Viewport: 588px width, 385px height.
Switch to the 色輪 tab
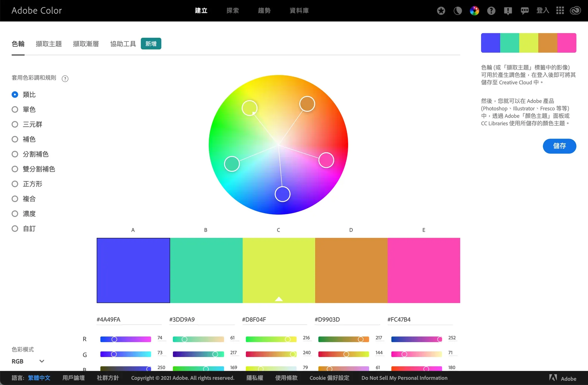click(x=18, y=44)
